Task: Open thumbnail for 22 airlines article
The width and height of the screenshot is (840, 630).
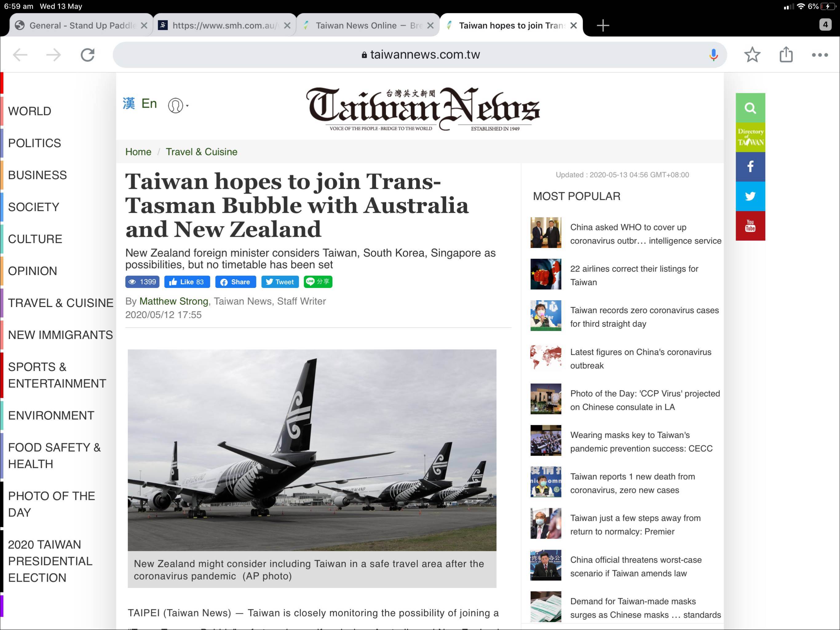Action: coord(546,274)
